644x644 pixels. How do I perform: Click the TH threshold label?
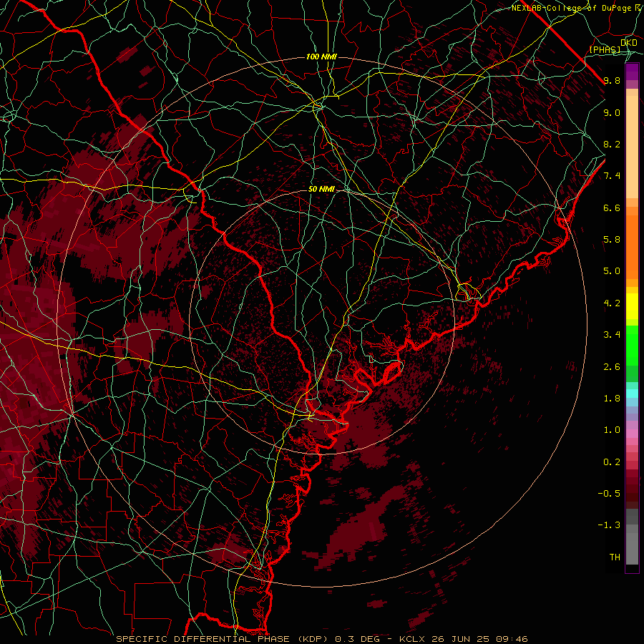click(615, 557)
